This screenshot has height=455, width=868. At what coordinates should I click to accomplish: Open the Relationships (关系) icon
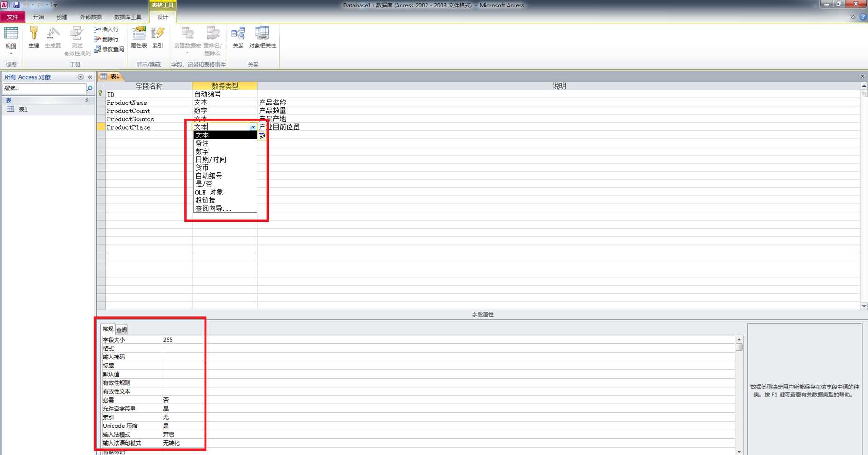click(x=238, y=37)
